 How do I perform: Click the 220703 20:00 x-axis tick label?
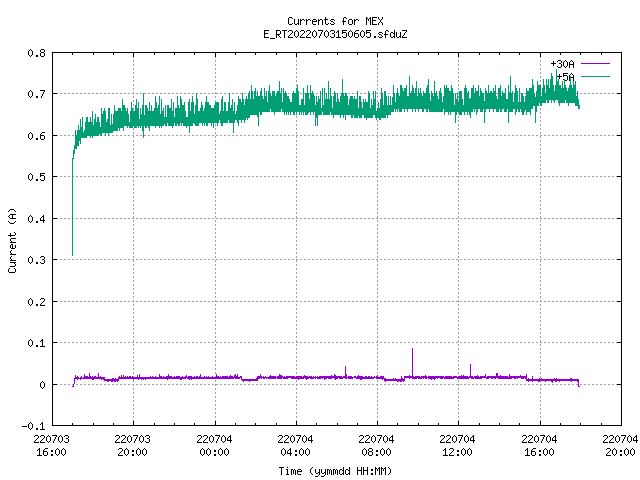click(133, 446)
